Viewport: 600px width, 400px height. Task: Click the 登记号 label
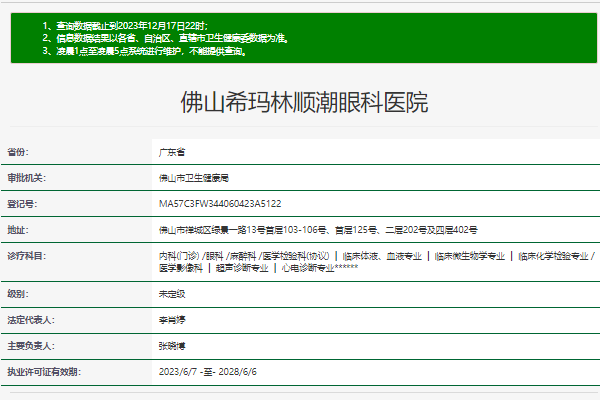click(22, 204)
